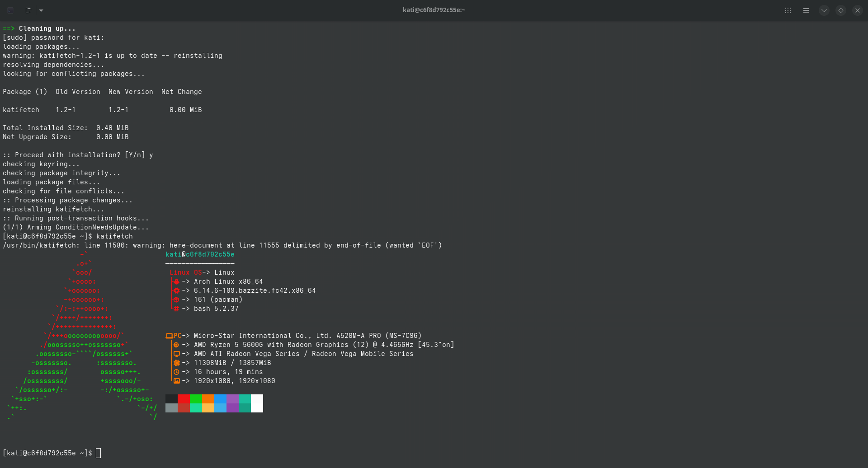Click the bug icon next to Arch Linux x86_64
868x468 pixels.
[176, 281]
